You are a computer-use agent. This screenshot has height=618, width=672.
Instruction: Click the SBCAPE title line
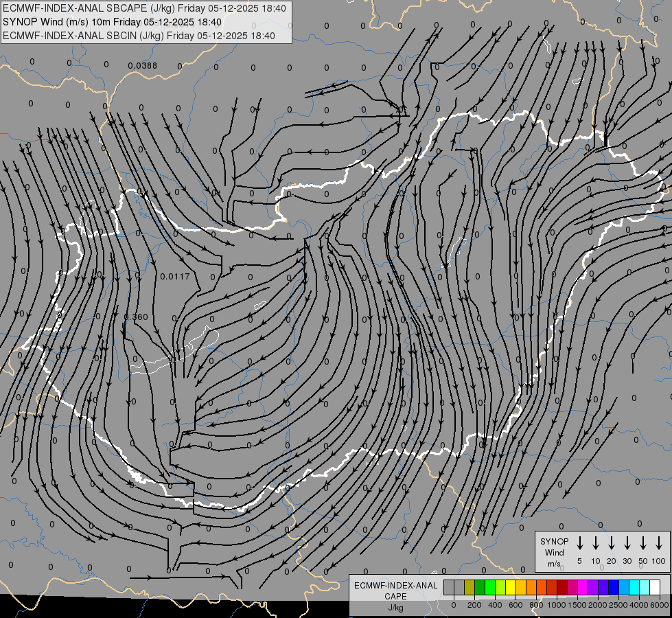click(144, 8)
